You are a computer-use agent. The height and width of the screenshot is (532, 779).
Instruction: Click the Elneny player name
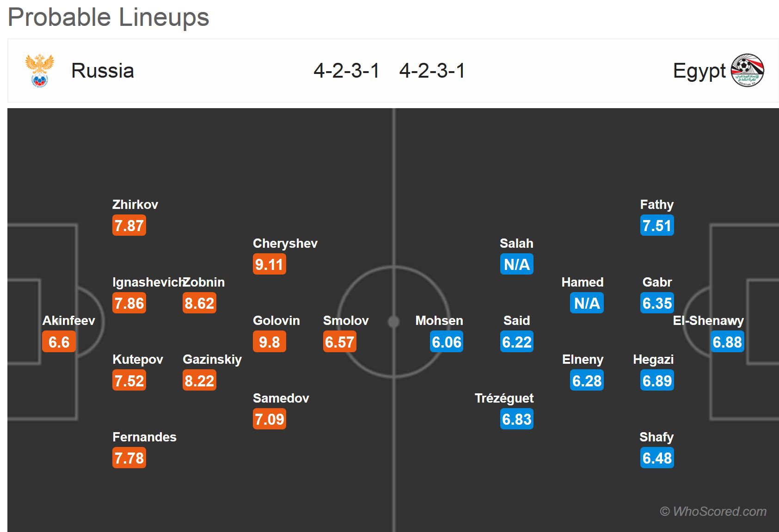[x=583, y=359]
